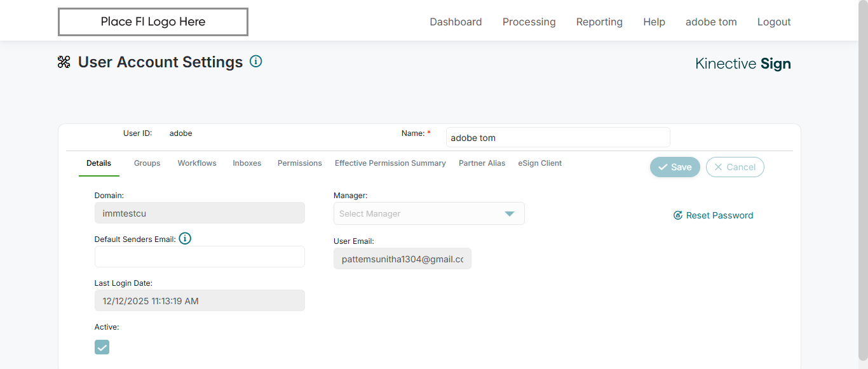Viewport: 868px width, 369px height.
Task: Click the Logout link
Action: tap(774, 22)
